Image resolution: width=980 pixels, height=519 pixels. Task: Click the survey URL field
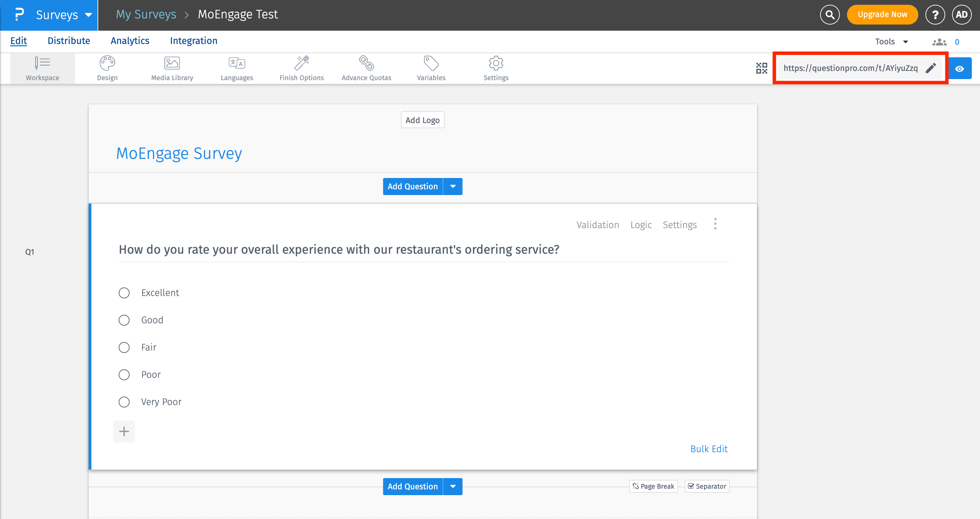[x=850, y=68]
